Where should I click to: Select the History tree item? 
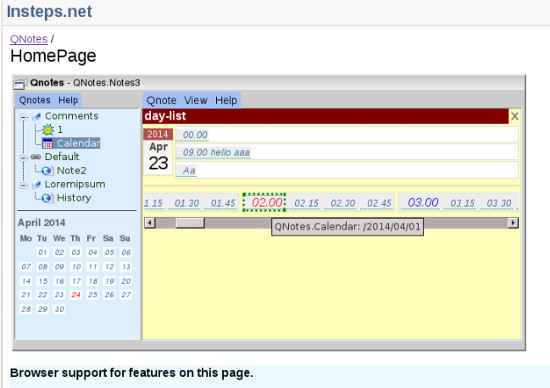click(74, 198)
